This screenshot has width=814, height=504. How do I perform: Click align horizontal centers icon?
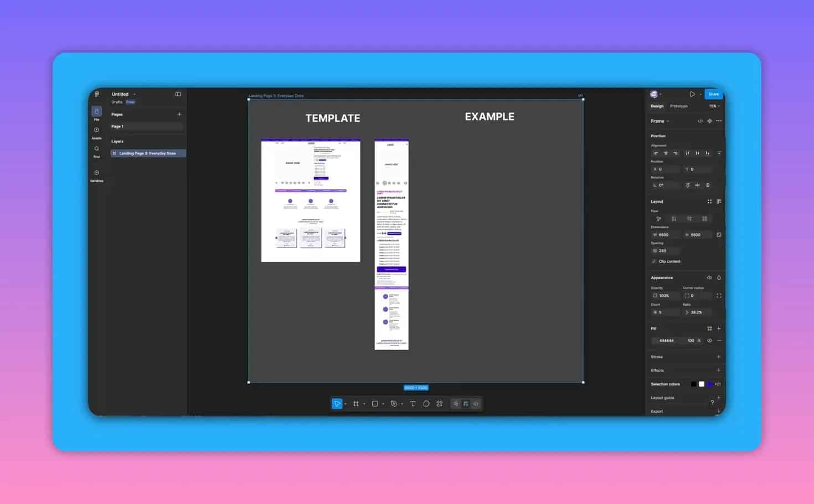(666, 153)
